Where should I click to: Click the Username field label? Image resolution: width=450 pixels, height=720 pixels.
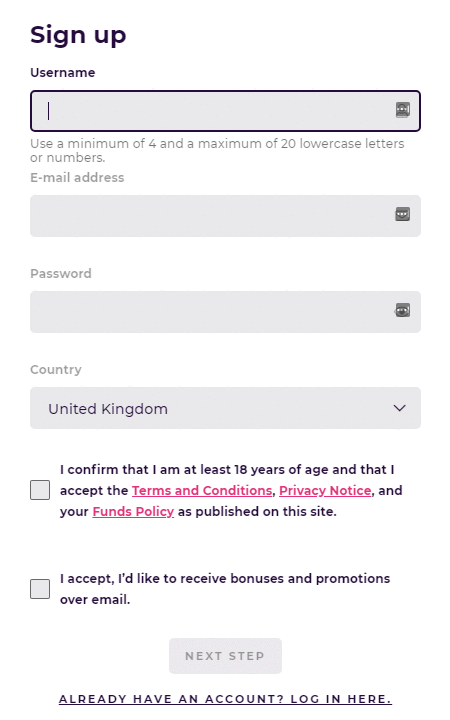pos(63,73)
